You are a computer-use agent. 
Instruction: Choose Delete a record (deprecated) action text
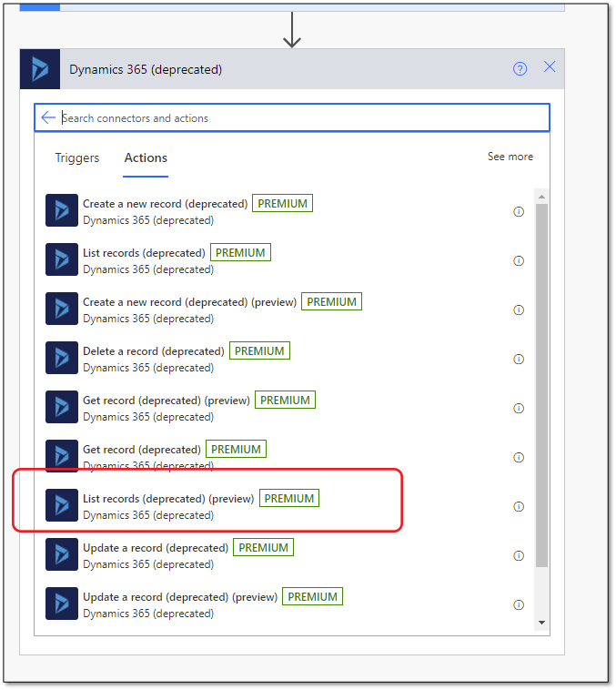pos(154,351)
